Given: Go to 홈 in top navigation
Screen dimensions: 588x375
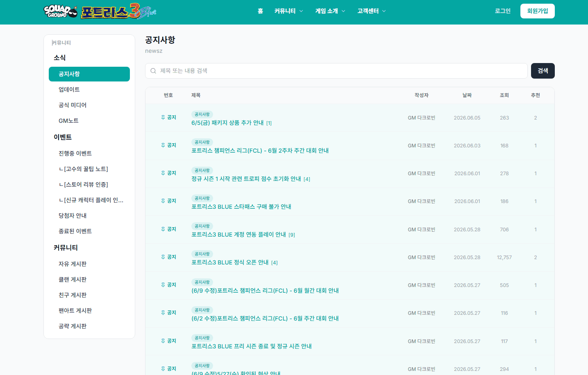Looking at the screenshot, I should pyautogui.click(x=260, y=11).
